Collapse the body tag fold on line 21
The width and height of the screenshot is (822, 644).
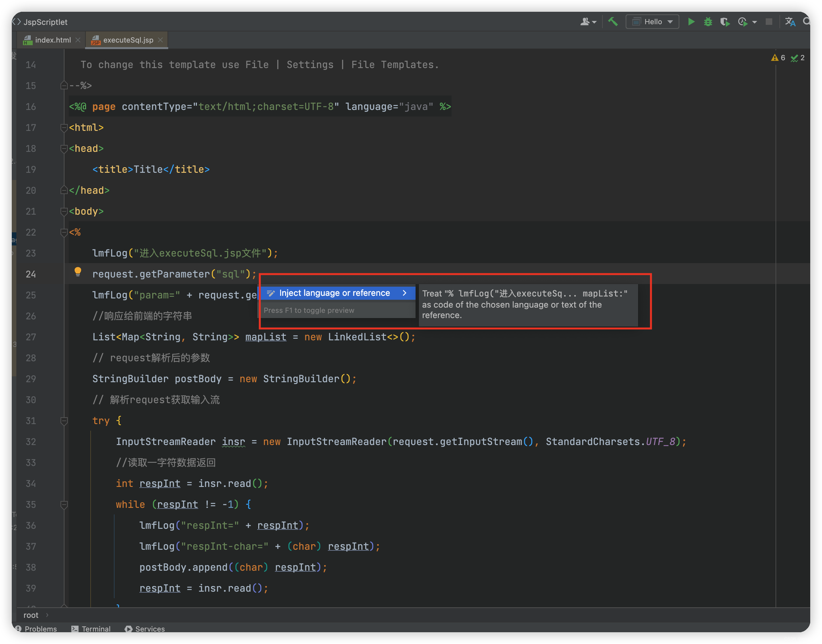tap(64, 211)
